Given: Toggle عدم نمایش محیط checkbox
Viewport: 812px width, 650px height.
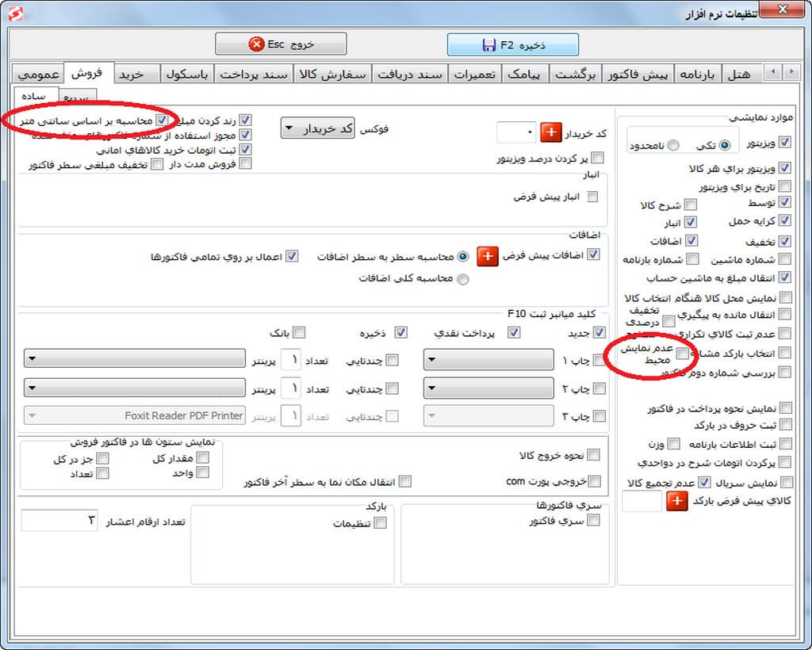Looking at the screenshot, I should (x=683, y=354).
